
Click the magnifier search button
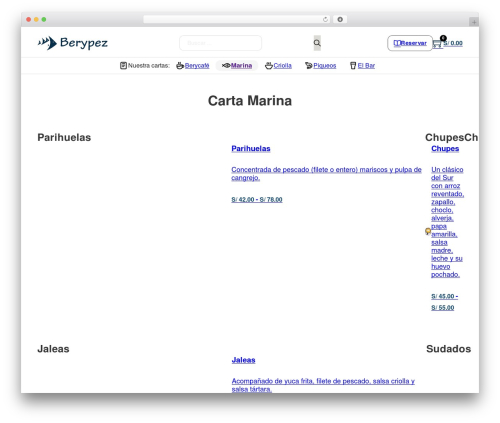coord(317,43)
